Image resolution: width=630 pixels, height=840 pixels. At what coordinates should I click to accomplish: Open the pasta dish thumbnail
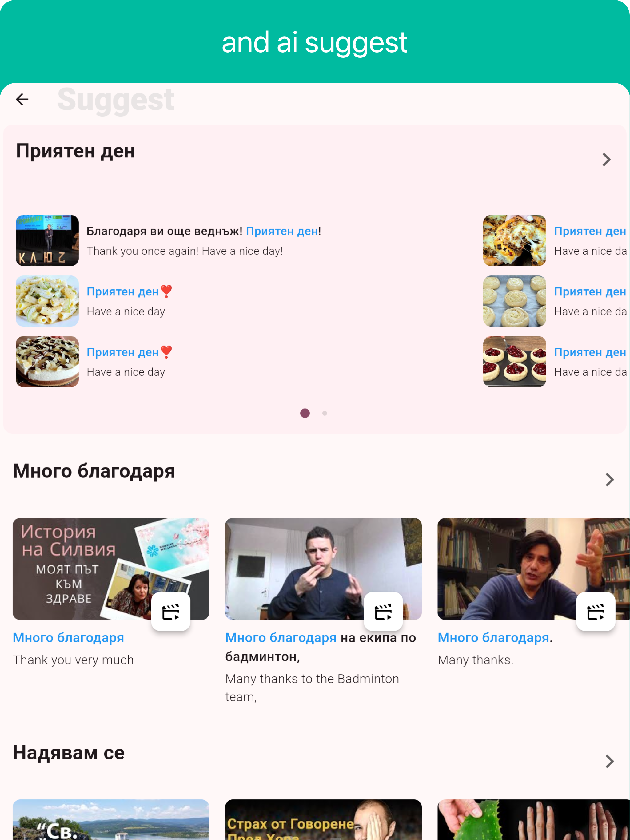(47, 301)
